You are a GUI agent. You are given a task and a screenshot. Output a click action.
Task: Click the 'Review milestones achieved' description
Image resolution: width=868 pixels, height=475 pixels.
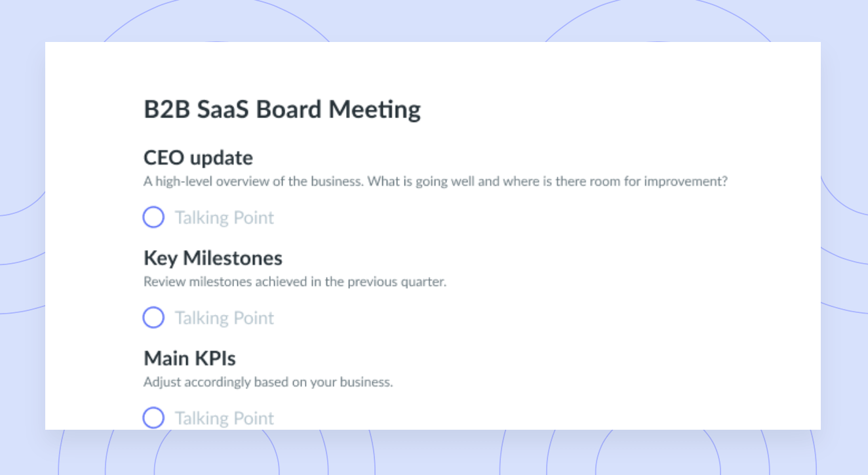pos(295,282)
